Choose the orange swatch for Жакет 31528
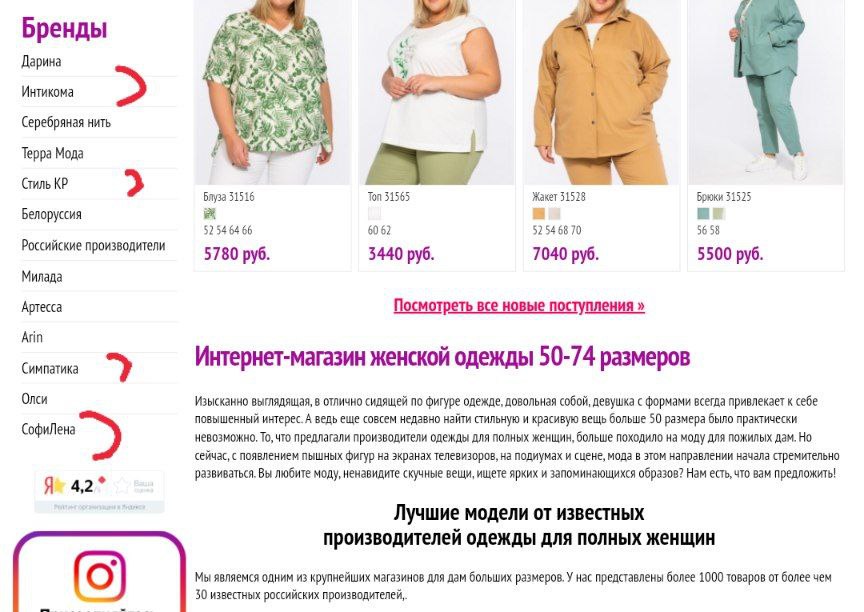Viewport: 864px width, 612px height. (538, 214)
